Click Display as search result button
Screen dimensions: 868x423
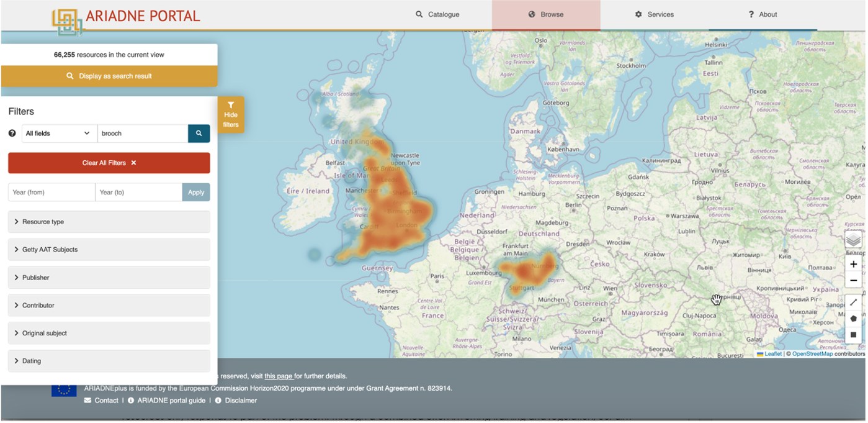(x=109, y=76)
